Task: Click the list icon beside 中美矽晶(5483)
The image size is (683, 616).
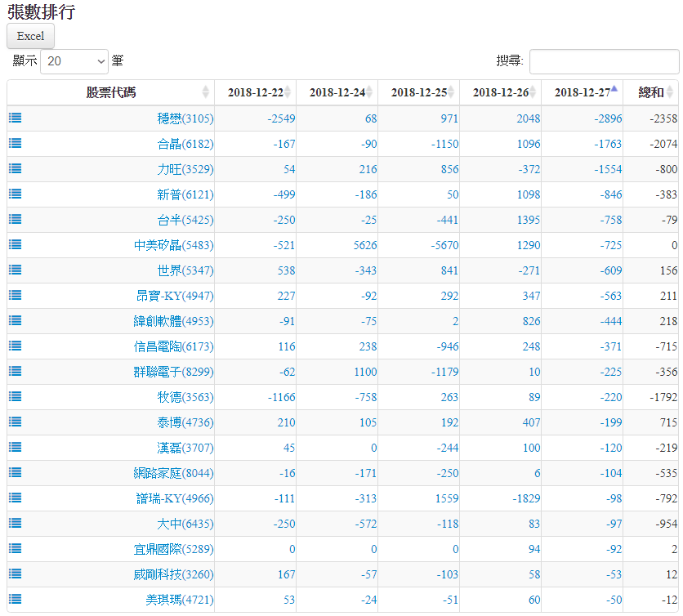Action: [15, 244]
